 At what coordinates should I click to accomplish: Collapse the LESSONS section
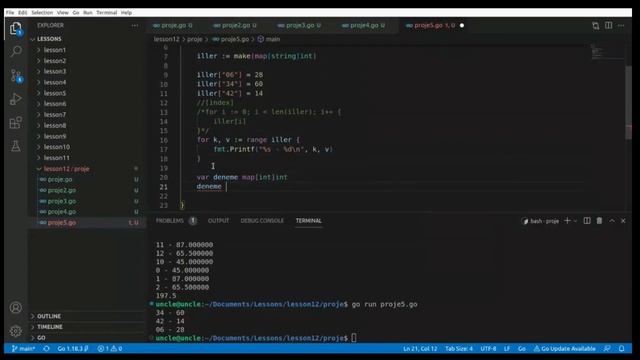point(49,39)
